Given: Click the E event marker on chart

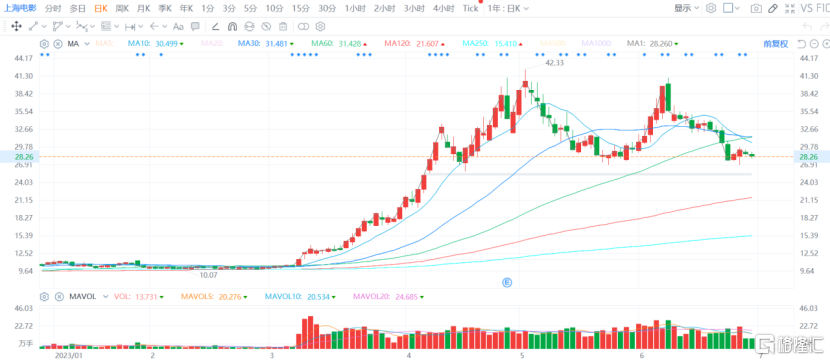Looking at the screenshot, I should click(x=507, y=283).
